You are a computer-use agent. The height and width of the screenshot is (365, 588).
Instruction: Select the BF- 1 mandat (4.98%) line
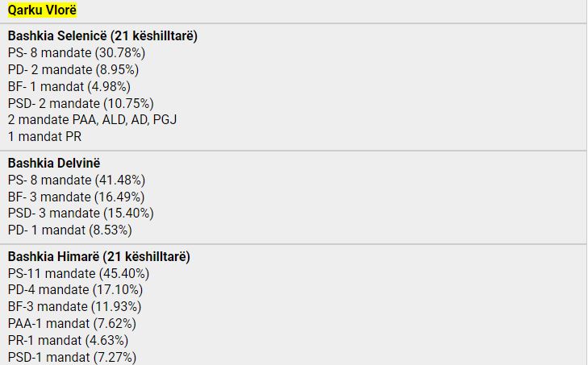tap(69, 87)
